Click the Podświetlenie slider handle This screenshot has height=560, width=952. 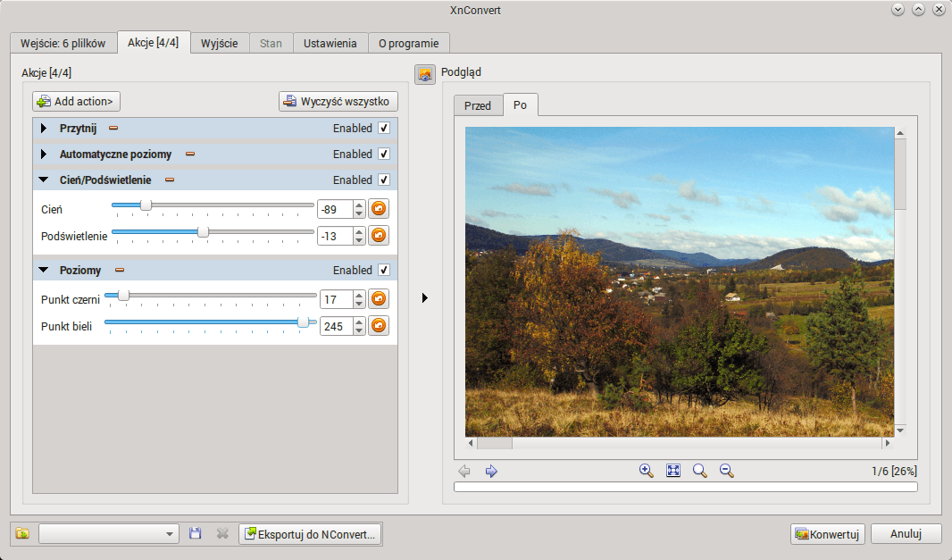point(204,232)
